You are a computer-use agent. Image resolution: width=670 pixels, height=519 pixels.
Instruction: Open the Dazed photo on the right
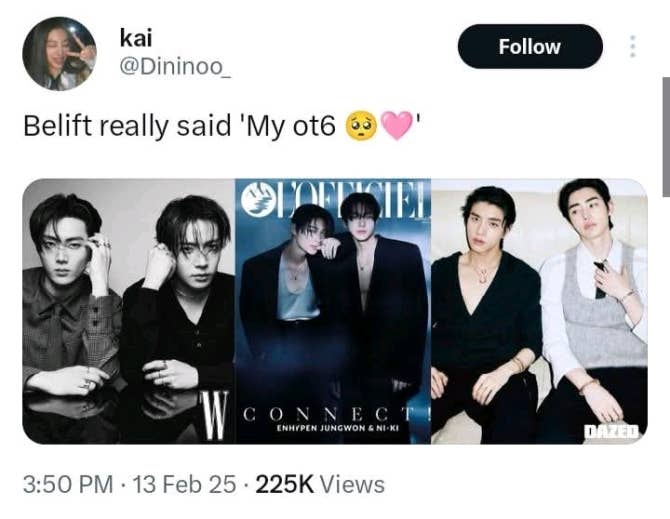[x=540, y=311]
